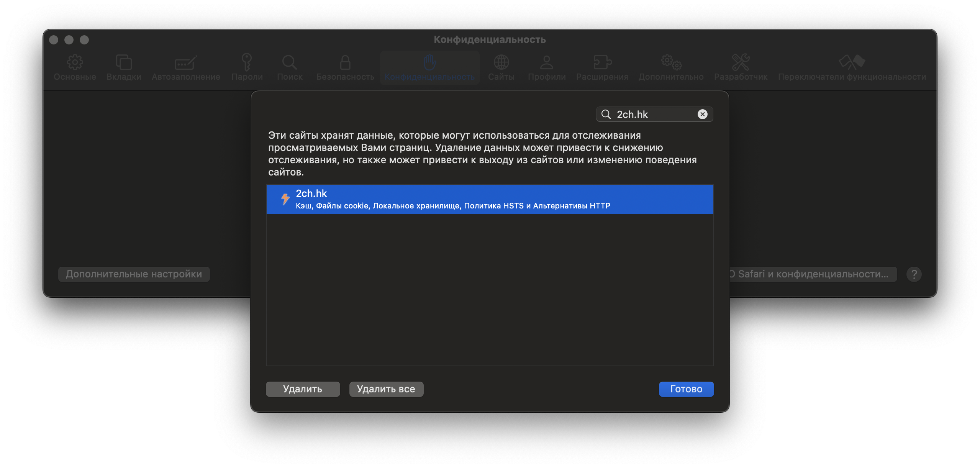Select the Поиск magnifier icon
The height and width of the screenshot is (469, 980).
[290, 62]
